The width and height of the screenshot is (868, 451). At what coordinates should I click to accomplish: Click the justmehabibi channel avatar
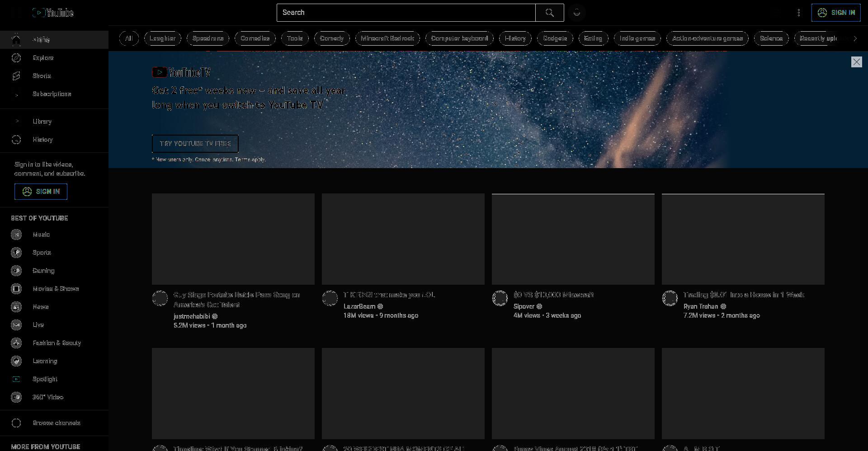tap(160, 298)
